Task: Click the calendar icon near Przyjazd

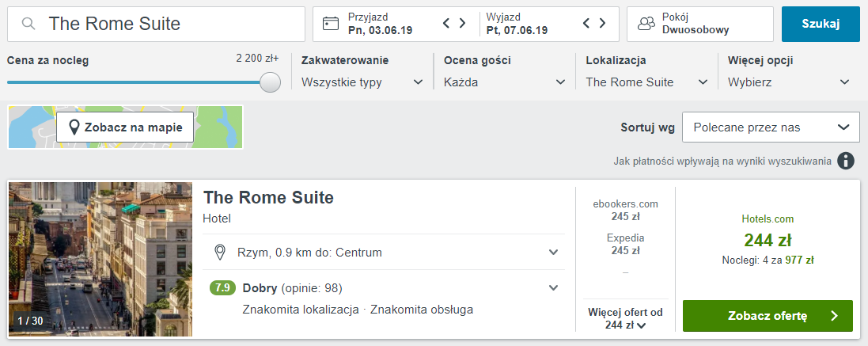Action: click(x=331, y=24)
